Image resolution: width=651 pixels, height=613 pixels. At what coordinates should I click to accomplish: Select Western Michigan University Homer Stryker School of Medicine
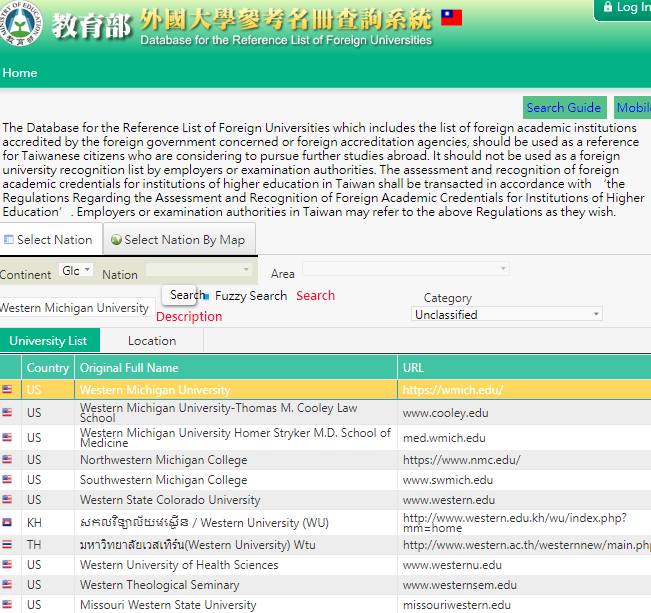tap(235, 437)
